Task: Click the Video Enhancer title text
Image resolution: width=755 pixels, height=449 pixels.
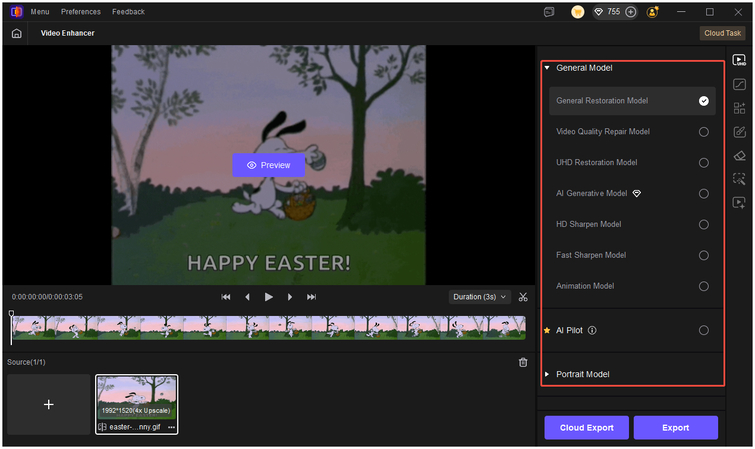Action: [x=67, y=33]
